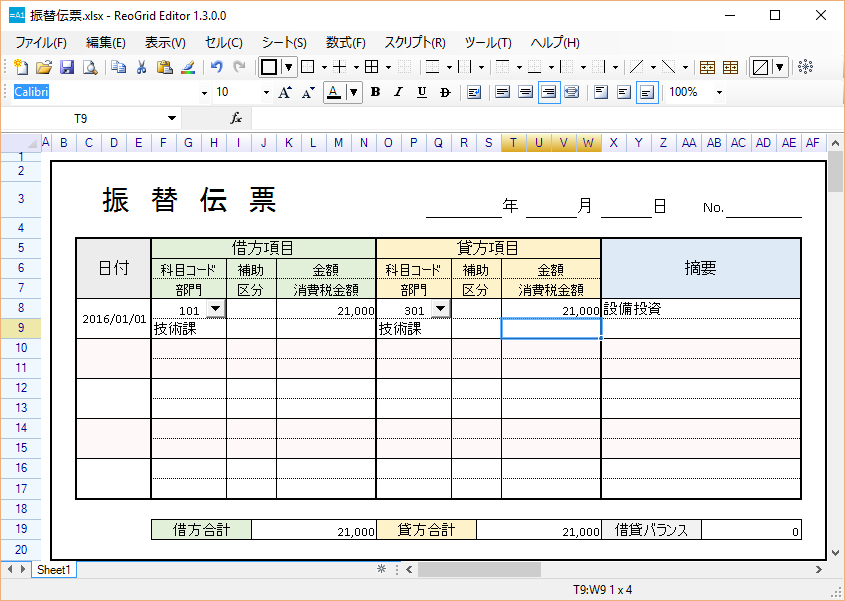Screen dimensions: 845x601
Task: Click the Save document icon
Action: pyautogui.click(x=67, y=67)
